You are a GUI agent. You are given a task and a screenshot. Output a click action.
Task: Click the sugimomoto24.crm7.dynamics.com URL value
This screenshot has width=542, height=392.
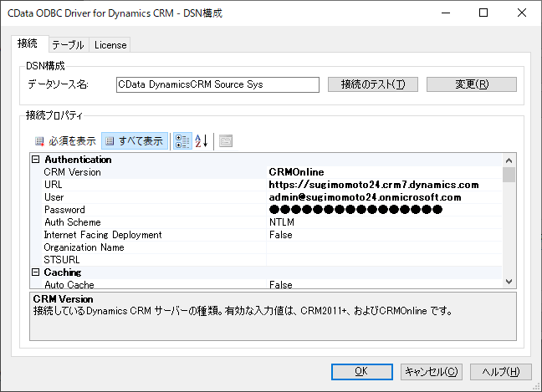point(374,185)
